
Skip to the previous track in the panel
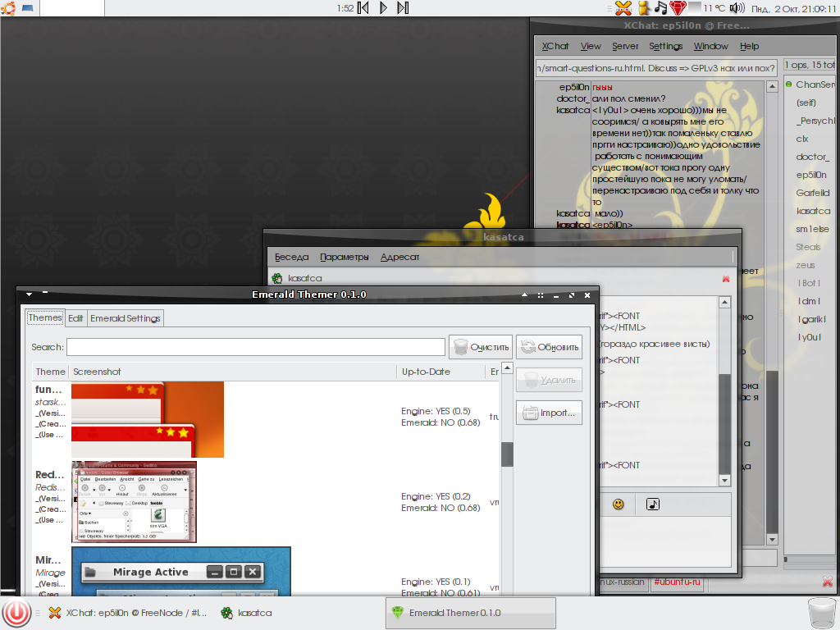click(363, 8)
